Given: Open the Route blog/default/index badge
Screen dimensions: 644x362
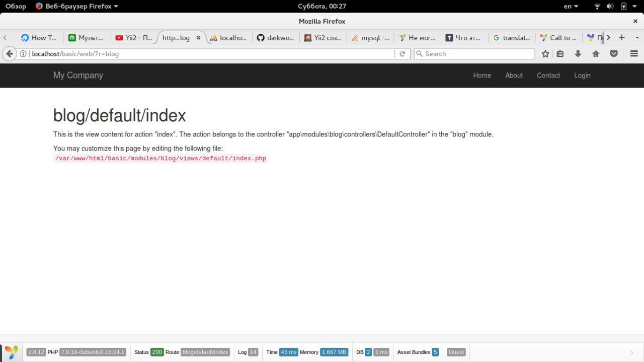Looking at the screenshot, I should point(205,352).
